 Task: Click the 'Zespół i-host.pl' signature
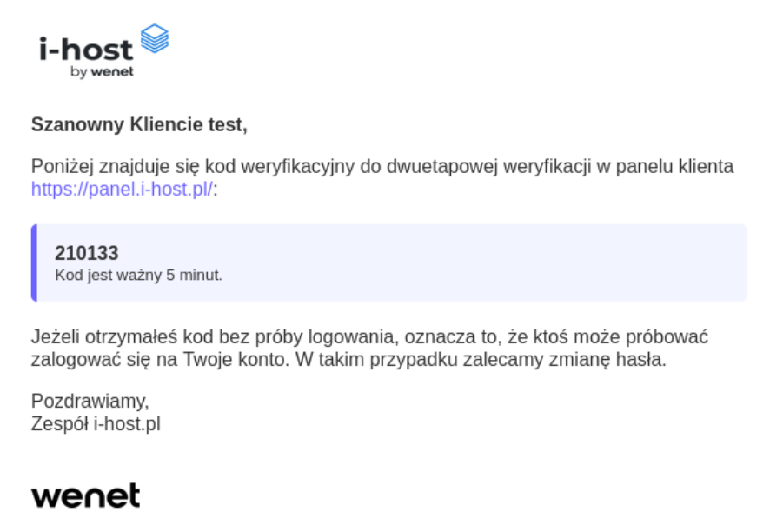tap(96, 424)
